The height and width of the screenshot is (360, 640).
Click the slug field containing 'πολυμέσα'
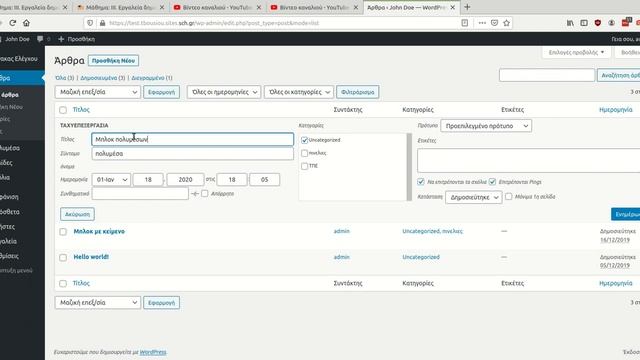192,153
